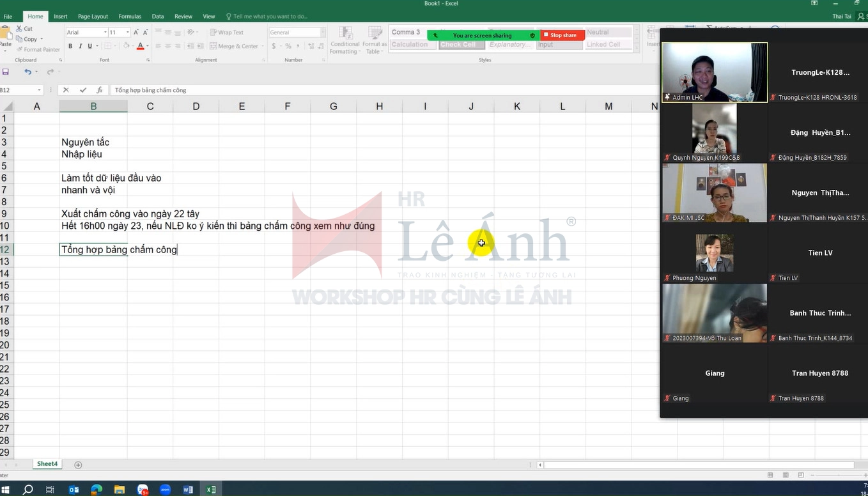868x496 pixels.
Task: Undo the last action with the arrow icon
Action: point(27,72)
